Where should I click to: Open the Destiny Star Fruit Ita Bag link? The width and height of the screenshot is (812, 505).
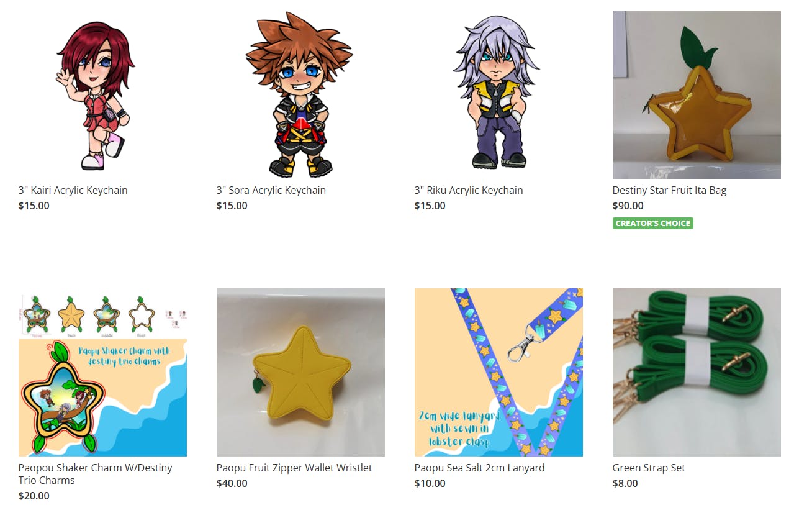[669, 190]
